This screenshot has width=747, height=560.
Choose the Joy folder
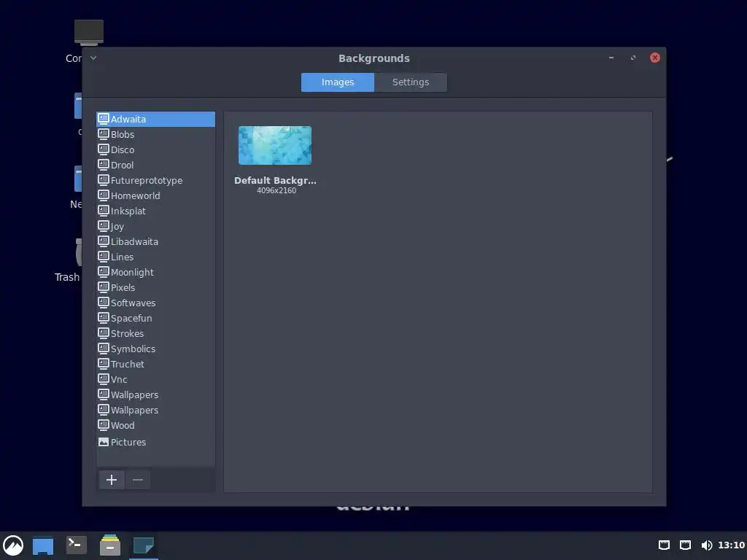coord(156,226)
